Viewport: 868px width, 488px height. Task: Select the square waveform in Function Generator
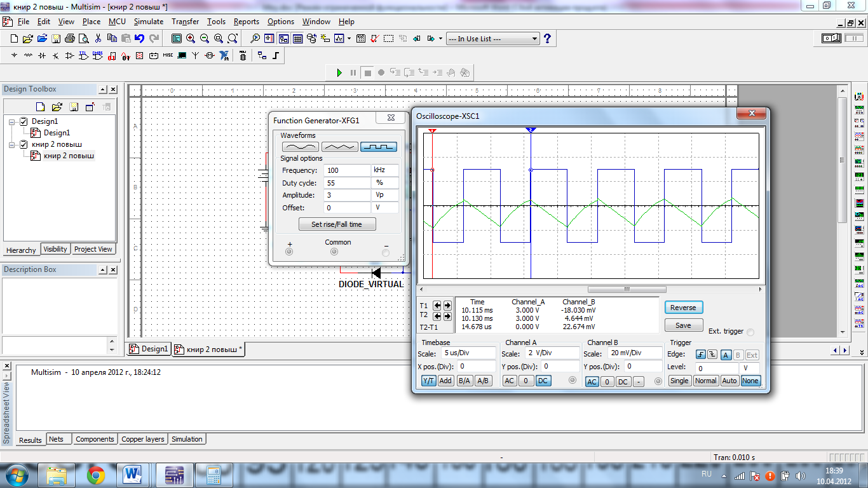click(379, 147)
